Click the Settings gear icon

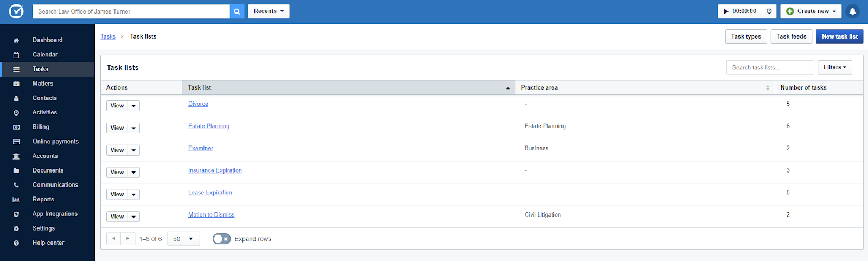pos(16,228)
